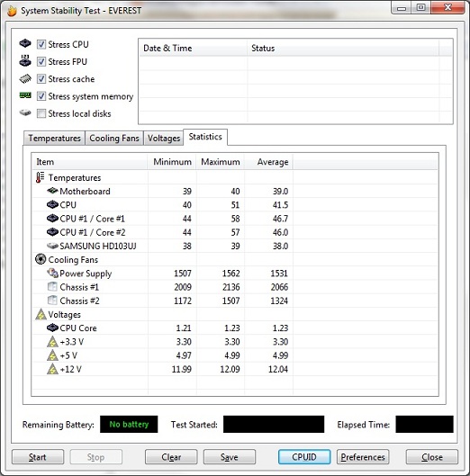The width and height of the screenshot is (470, 476).
Task: Click the EVEREST flame icon in title bar
Action: tap(12, 11)
